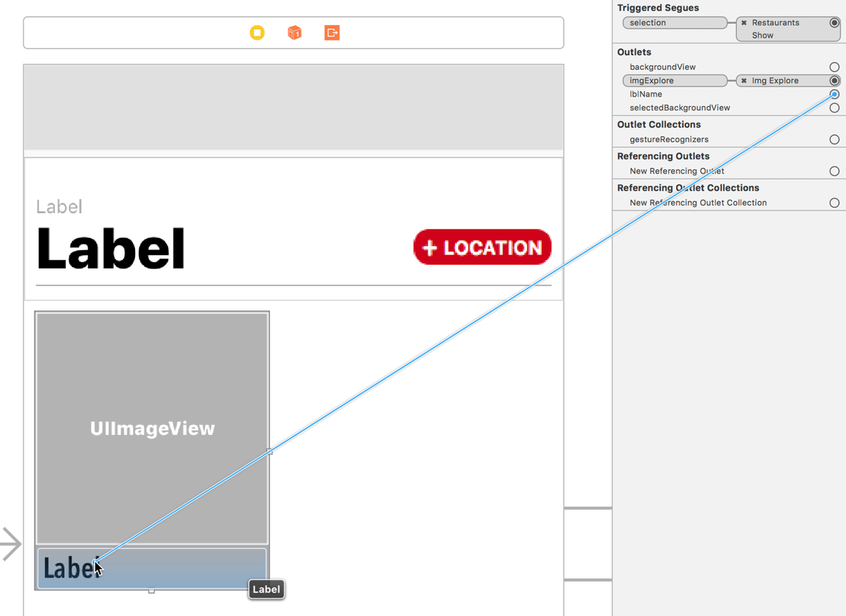The image size is (846, 616).
Task: Click the gestureRecognizers outlet collection circle
Action: coord(834,140)
